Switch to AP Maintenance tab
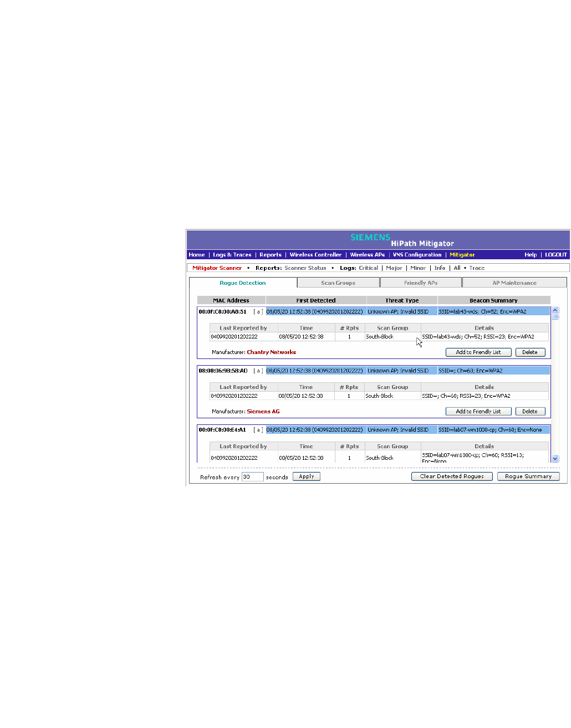The width and height of the screenshot is (571, 728). tap(514, 283)
